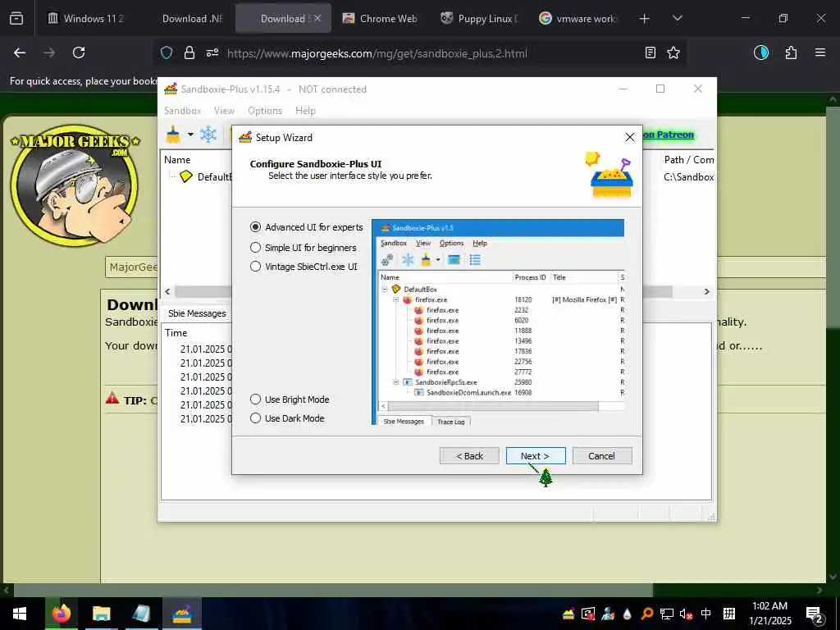
Task: Close the Setup Wizard dialog with X
Action: (x=630, y=137)
